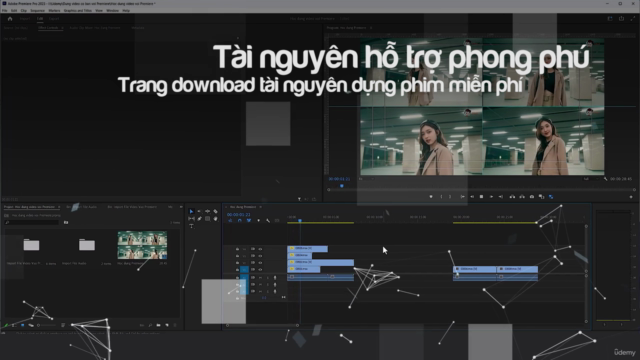Open Import File Audio bin folder
640x360 pixels.
87,245
